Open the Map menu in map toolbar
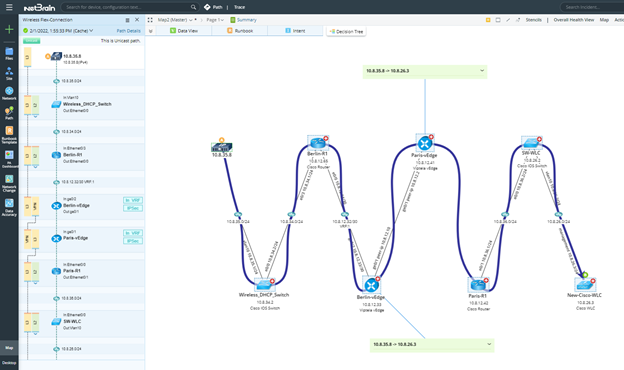The height and width of the screenshot is (370, 624). point(604,20)
